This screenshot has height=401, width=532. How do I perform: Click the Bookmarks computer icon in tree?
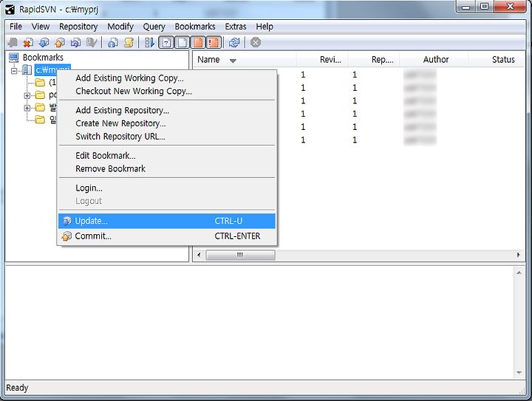coord(14,58)
